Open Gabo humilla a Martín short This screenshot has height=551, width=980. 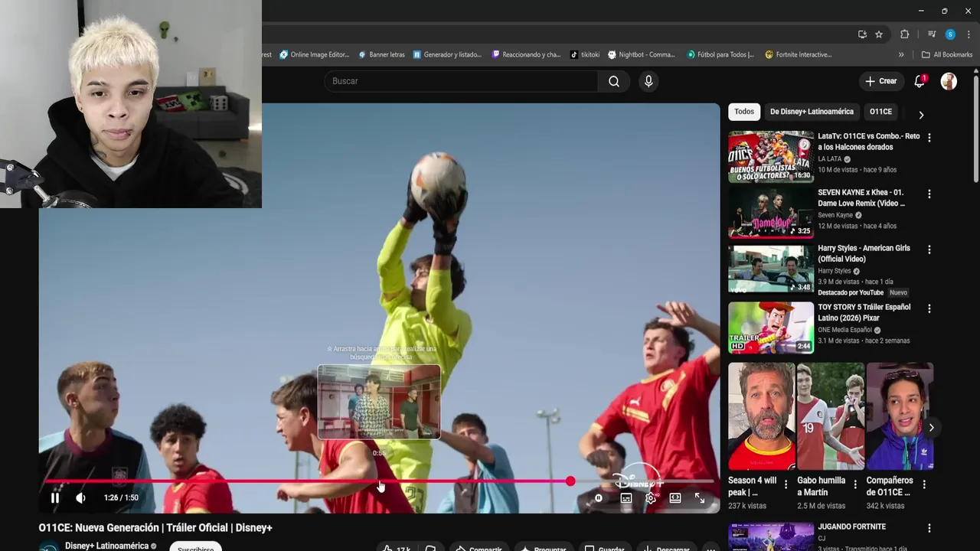pyautogui.click(x=831, y=416)
